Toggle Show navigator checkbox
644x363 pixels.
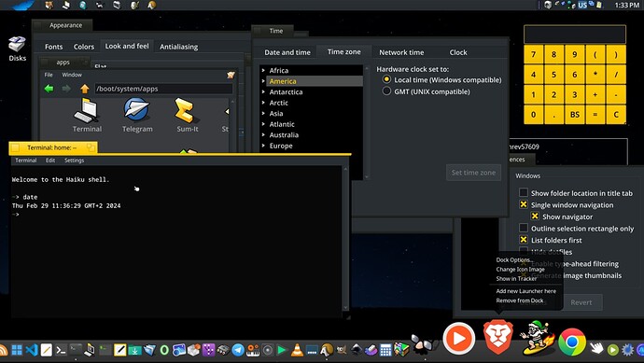(535, 216)
